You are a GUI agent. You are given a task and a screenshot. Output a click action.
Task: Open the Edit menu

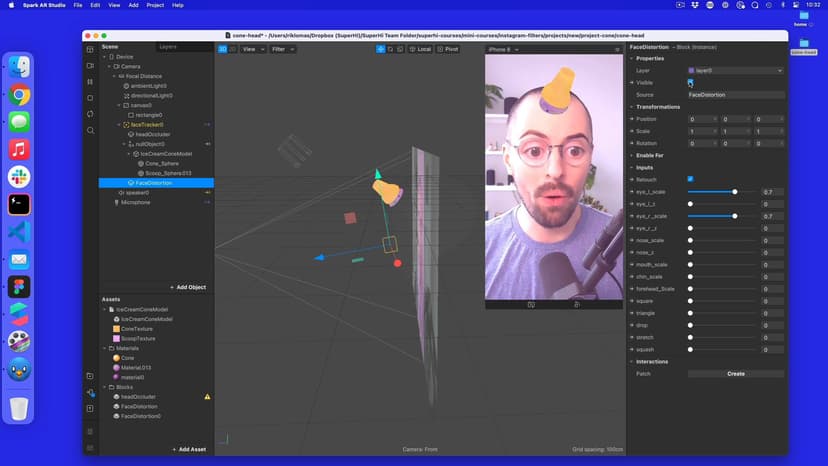tap(95, 5)
